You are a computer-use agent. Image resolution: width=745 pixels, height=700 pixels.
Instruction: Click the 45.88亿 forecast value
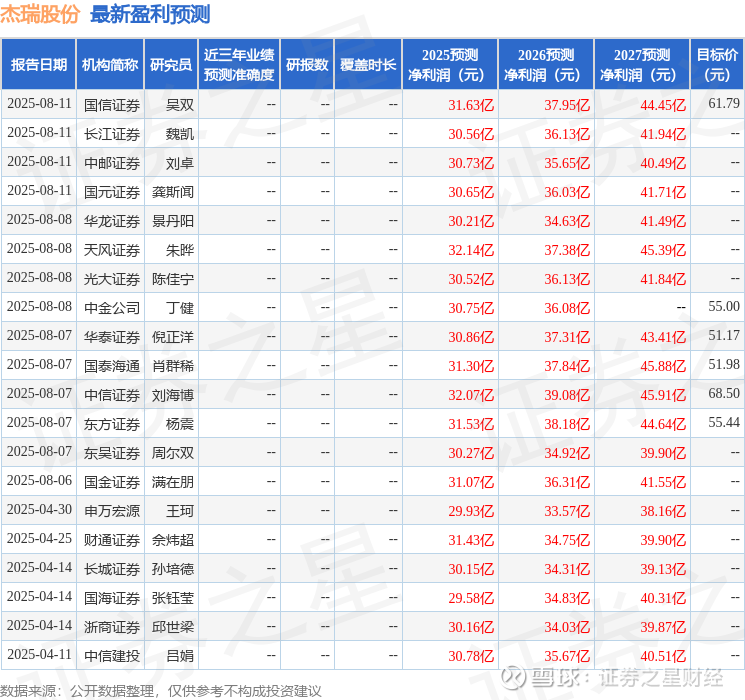pyautogui.click(x=663, y=366)
